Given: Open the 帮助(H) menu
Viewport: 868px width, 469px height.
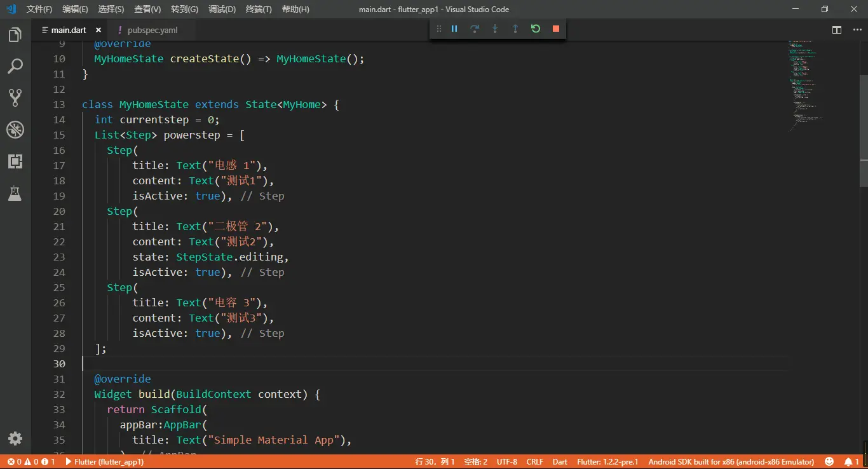Looking at the screenshot, I should pos(295,10).
